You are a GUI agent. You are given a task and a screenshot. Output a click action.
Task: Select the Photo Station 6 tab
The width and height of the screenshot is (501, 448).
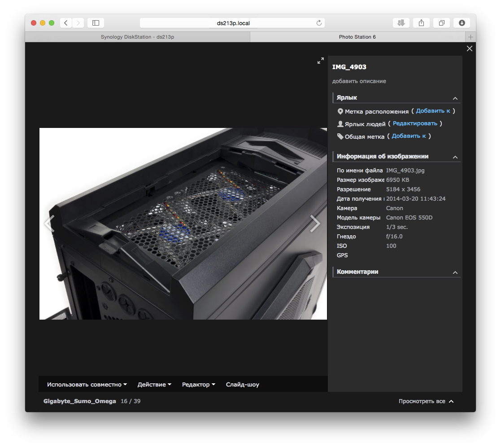357,37
